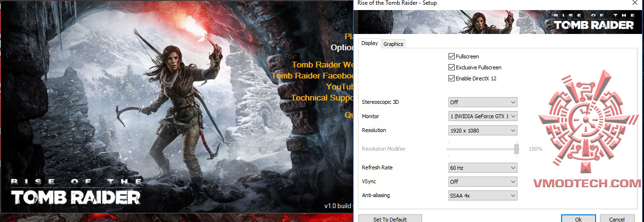Open the Resolution dropdown set to 1920 x 1080
644x222 pixels.
(x=483, y=130)
